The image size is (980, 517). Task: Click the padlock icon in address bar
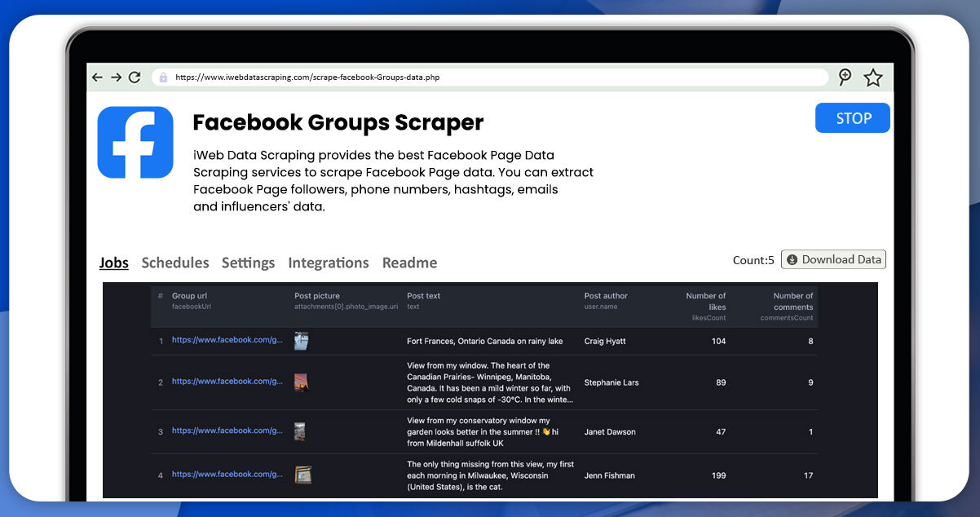coord(163,77)
